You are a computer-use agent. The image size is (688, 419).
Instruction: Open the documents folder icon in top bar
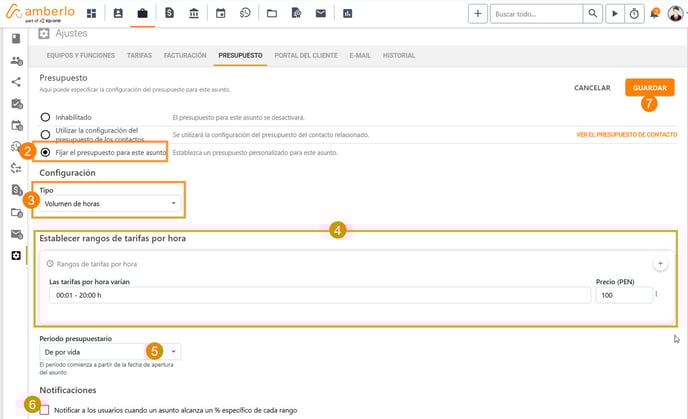pyautogui.click(x=272, y=14)
